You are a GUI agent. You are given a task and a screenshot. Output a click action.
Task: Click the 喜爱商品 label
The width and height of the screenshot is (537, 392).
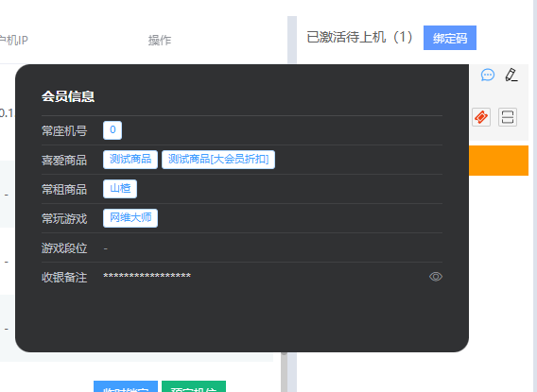[x=64, y=160]
